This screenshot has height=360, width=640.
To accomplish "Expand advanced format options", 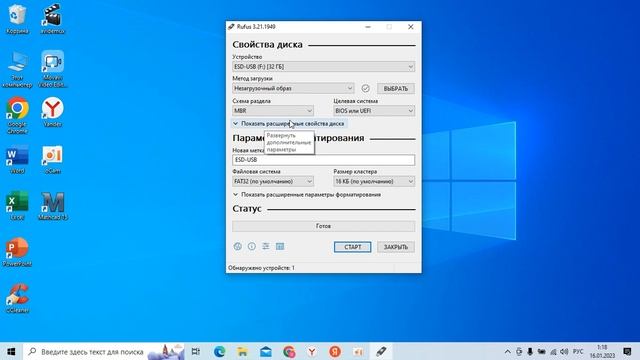I will pos(307,195).
